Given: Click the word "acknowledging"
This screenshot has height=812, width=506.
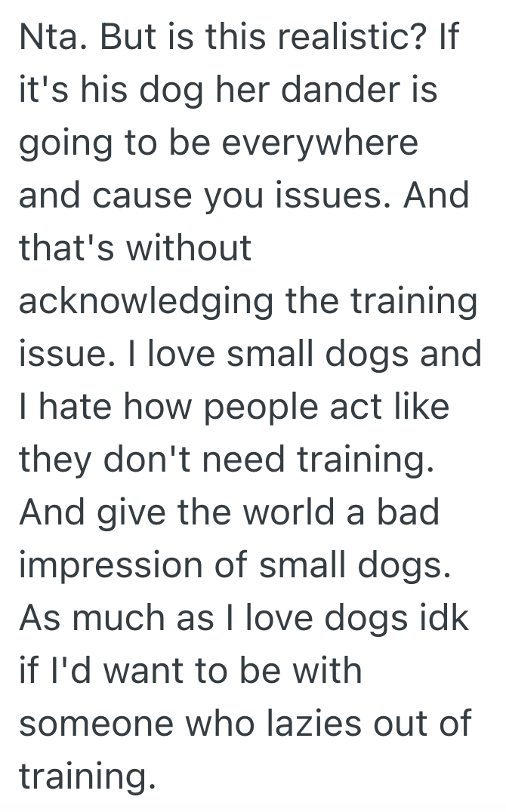Looking at the screenshot, I should click(145, 302).
